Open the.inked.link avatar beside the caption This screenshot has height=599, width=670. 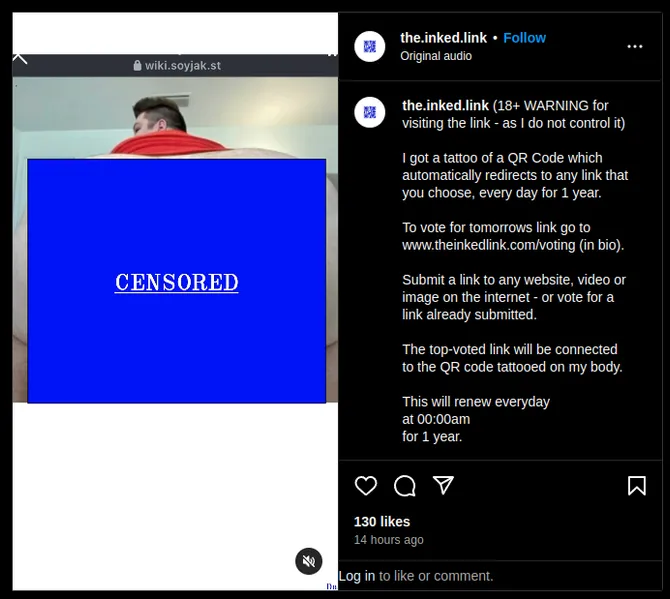point(370,112)
